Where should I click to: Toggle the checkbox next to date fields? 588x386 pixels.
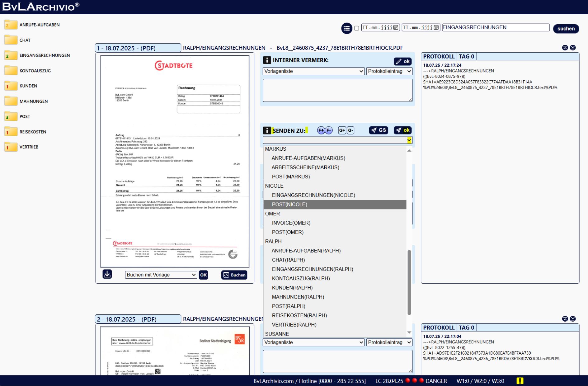click(x=357, y=28)
